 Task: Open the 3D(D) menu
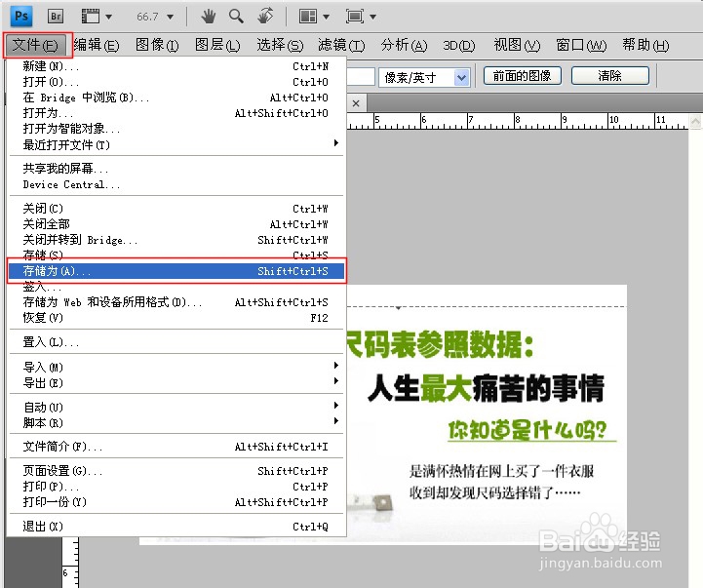[x=458, y=45]
